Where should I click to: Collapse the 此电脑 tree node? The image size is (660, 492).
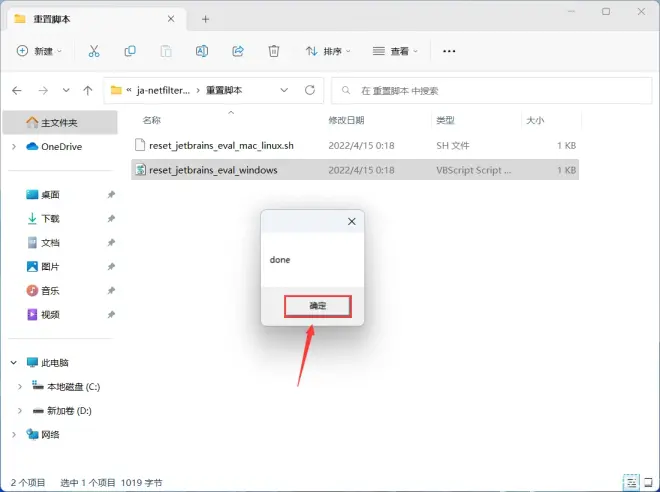point(14,362)
